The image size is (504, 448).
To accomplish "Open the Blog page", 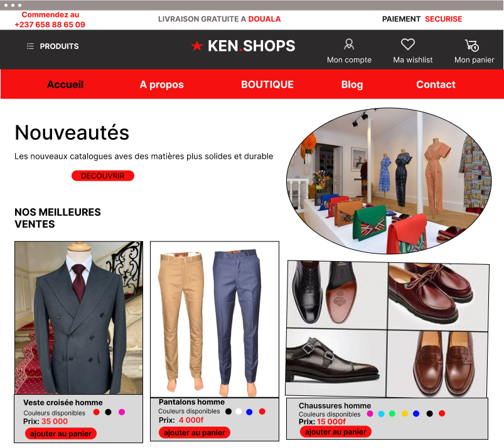I will click(x=352, y=85).
